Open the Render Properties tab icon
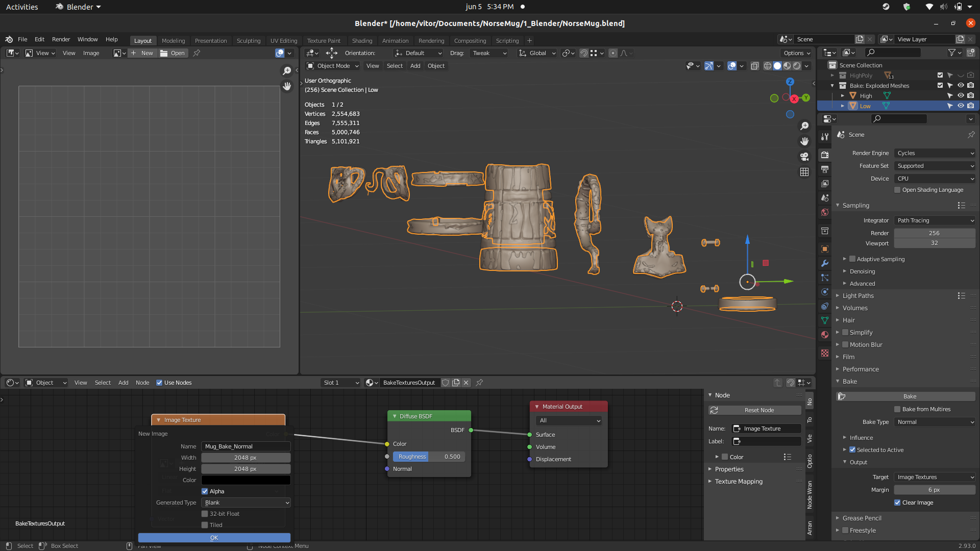 [825, 155]
